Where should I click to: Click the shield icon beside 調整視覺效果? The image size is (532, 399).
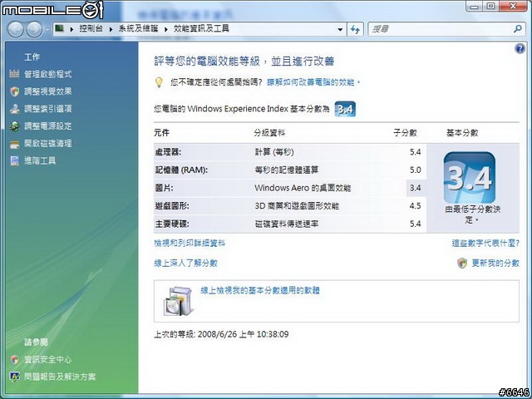(x=15, y=91)
